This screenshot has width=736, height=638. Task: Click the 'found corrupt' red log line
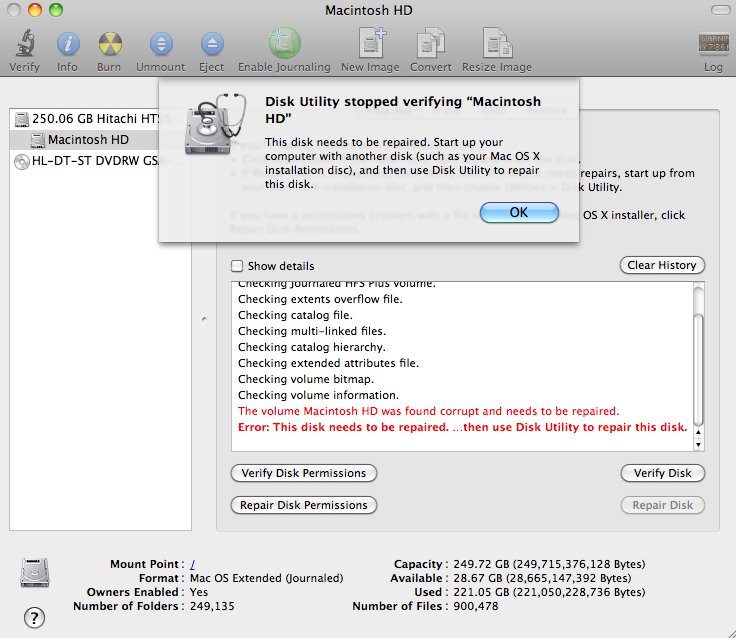coord(429,411)
